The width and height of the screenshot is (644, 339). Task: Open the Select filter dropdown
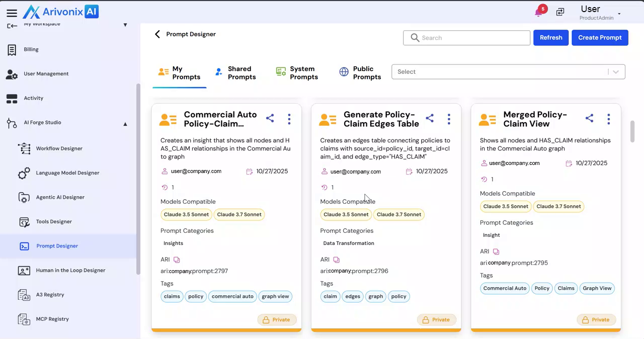(508, 72)
